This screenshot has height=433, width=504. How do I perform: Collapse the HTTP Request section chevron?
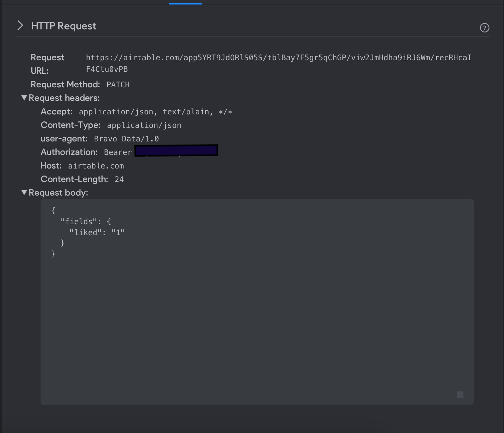click(20, 25)
